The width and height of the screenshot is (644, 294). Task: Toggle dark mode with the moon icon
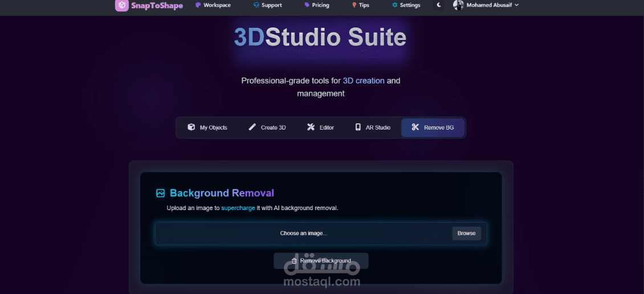tap(439, 5)
